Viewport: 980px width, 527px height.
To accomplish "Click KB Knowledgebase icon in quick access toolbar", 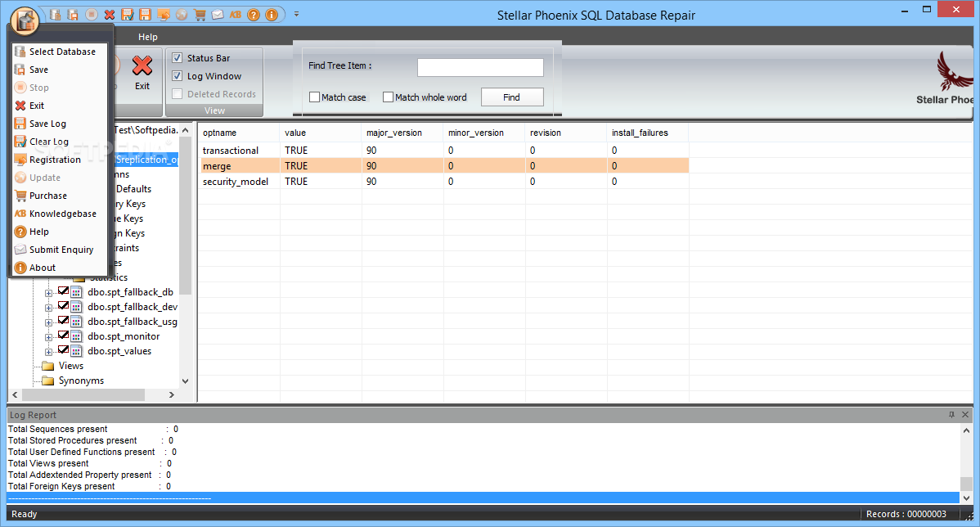I will (236, 15).
